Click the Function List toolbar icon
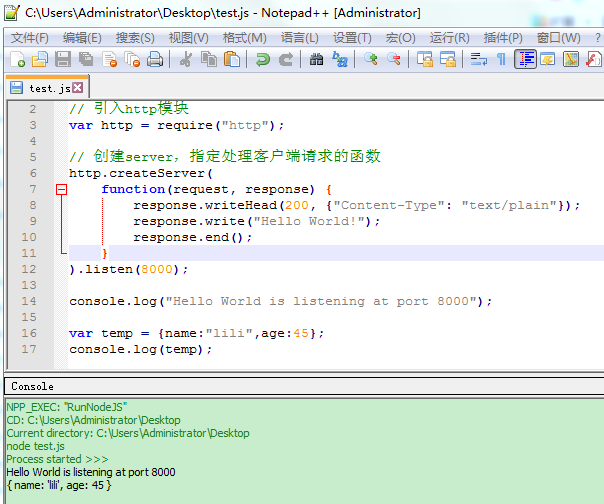Viewport: 604px width, 504px height. click(x=594, y=59)
